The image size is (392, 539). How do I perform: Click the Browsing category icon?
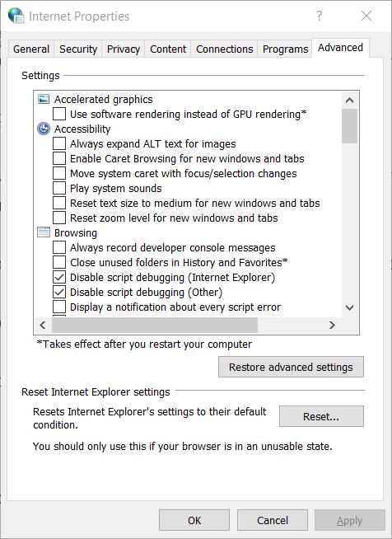click(x=44, y=232)
